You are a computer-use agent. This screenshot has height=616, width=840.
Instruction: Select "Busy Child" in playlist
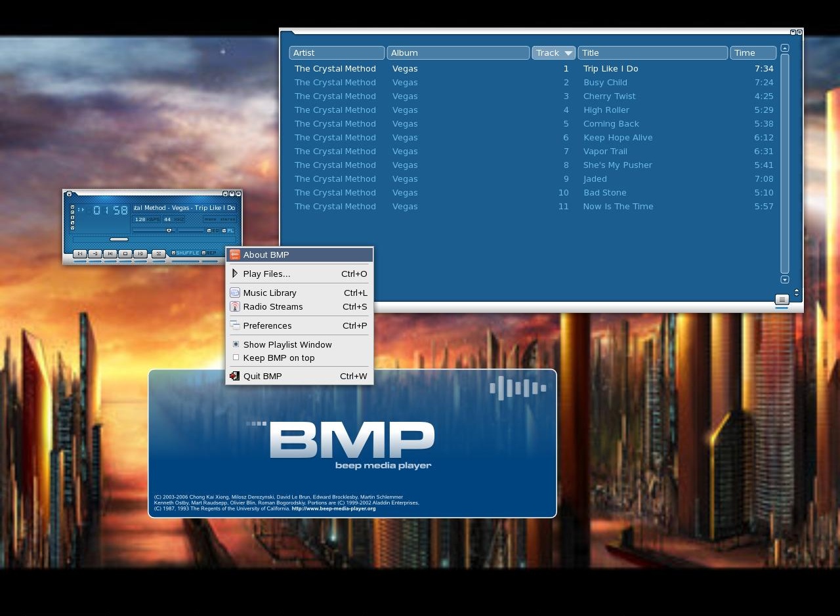tap(605, 82)
